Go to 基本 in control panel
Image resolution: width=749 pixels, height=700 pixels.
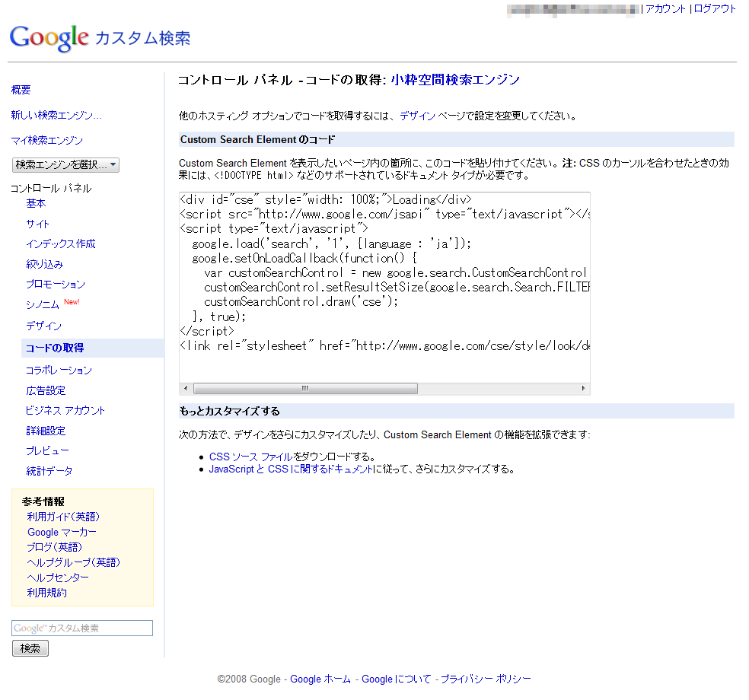[x=36, y=203]
